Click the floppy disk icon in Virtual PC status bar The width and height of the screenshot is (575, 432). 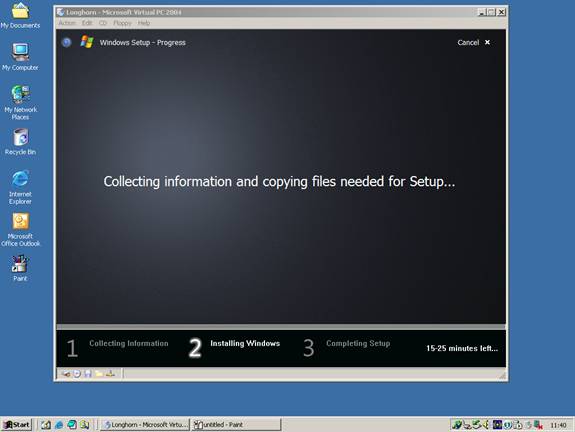88,374
